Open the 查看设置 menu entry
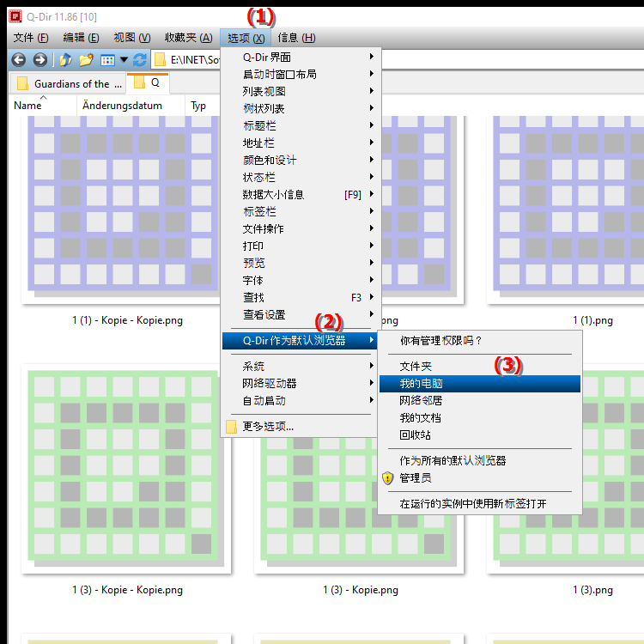Image resolution: width=644 pixels, height=644 pixels. pos(301,315)
